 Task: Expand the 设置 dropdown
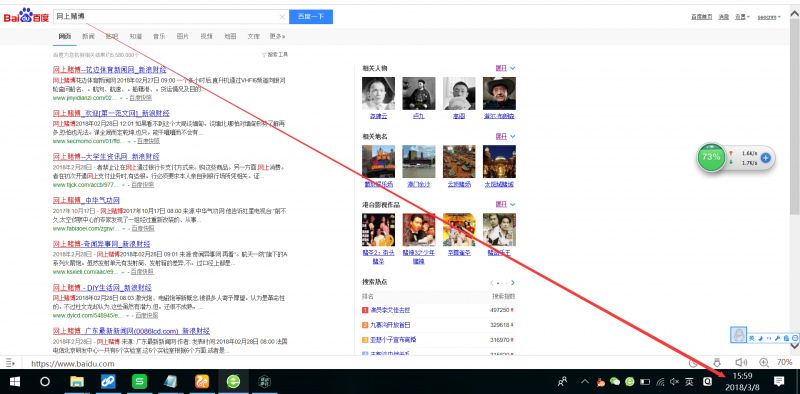(742, 17)
